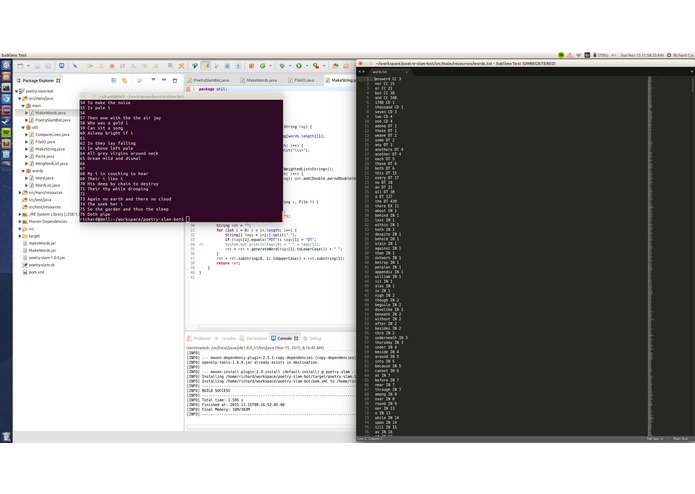The image size is (695, 494).
Task: Click the Collapse All icon in Package Explorer
Action: click(x=114, y=80)
